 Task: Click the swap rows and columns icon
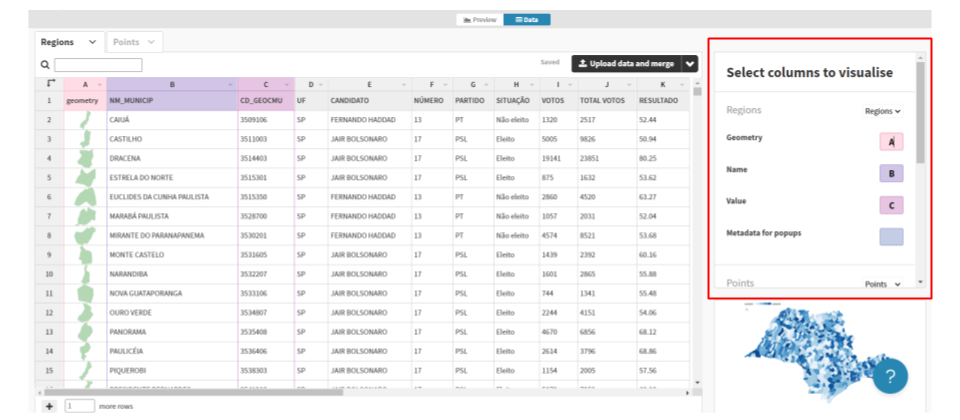tap(50, 84)
